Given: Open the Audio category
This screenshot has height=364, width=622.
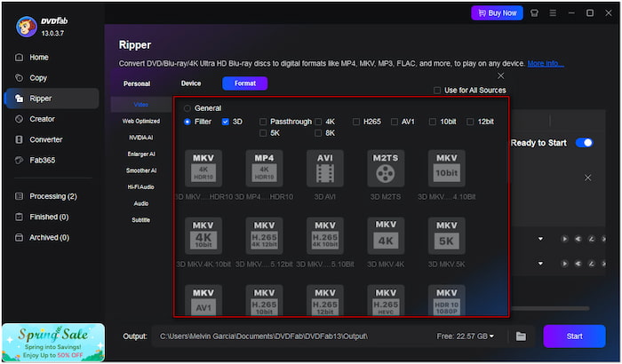Looking at the screenshot, I should click(141, 203).
